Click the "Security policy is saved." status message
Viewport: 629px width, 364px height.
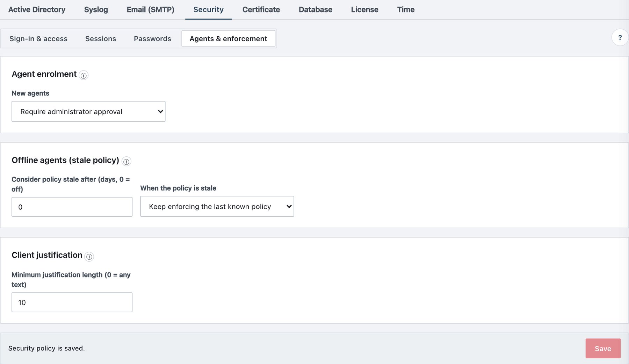46,348
